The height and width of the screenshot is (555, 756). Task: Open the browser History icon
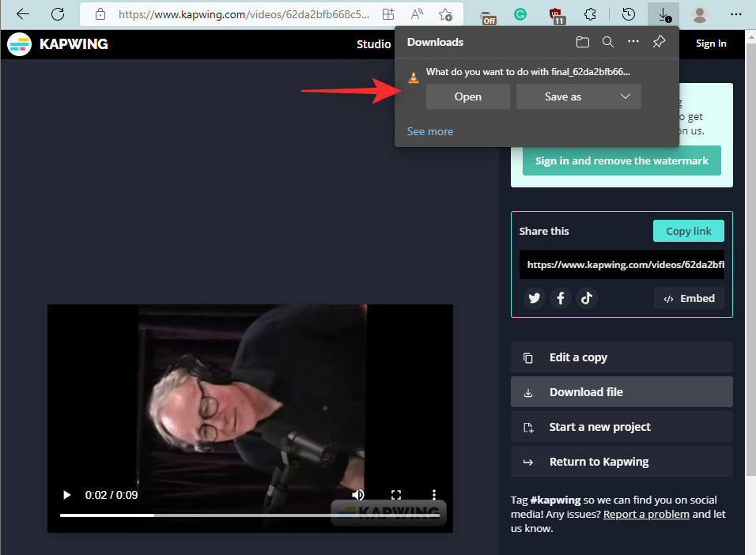coord(628,14)
